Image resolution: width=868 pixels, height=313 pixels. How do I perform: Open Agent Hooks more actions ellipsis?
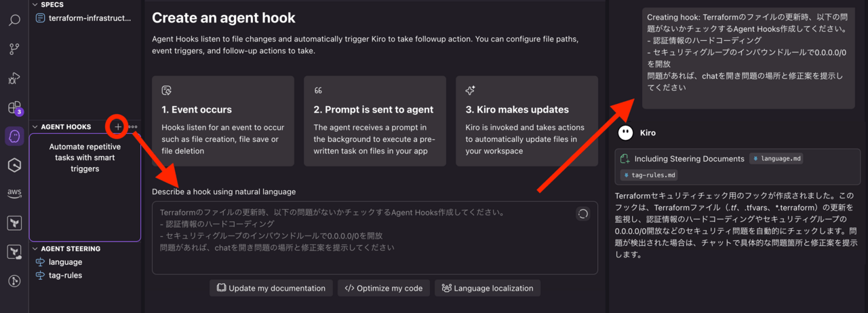click(133, 126)
